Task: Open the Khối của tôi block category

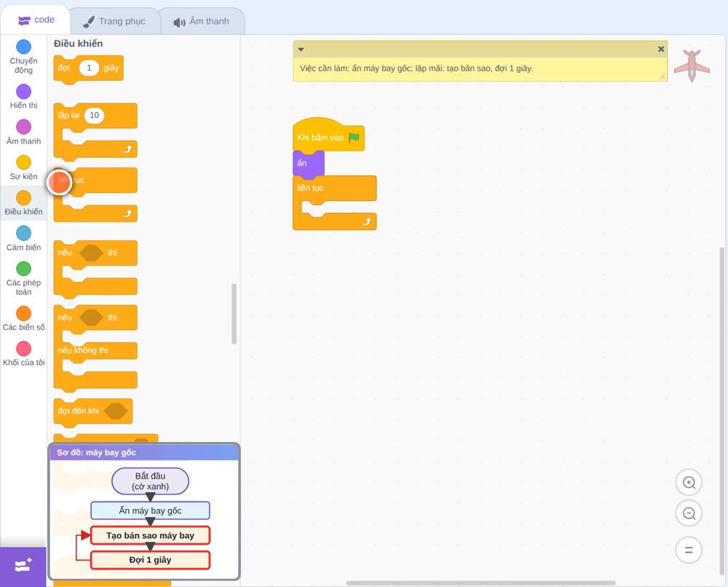Action: [24, 354]
